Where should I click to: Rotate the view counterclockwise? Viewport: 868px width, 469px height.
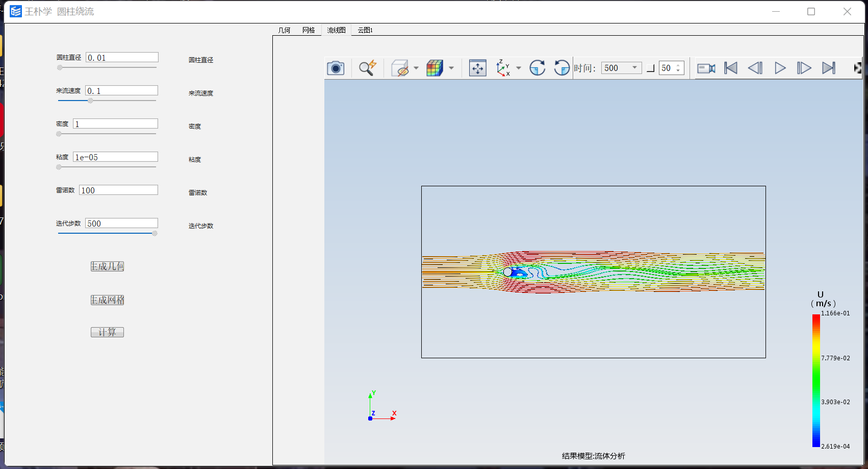(x=561, y=68)
